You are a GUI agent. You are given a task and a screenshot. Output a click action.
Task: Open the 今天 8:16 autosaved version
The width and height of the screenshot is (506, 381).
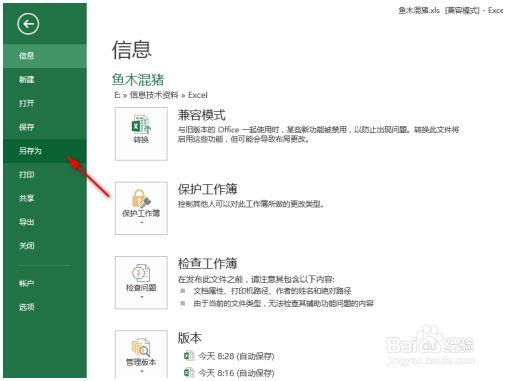[229, 373]
